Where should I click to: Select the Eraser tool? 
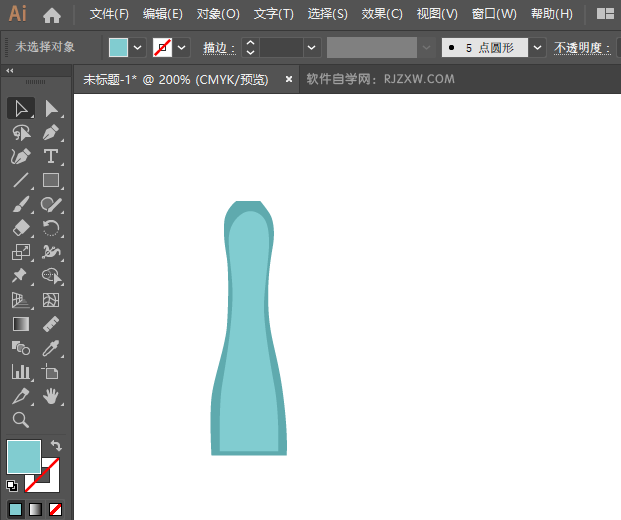point(20,229)
